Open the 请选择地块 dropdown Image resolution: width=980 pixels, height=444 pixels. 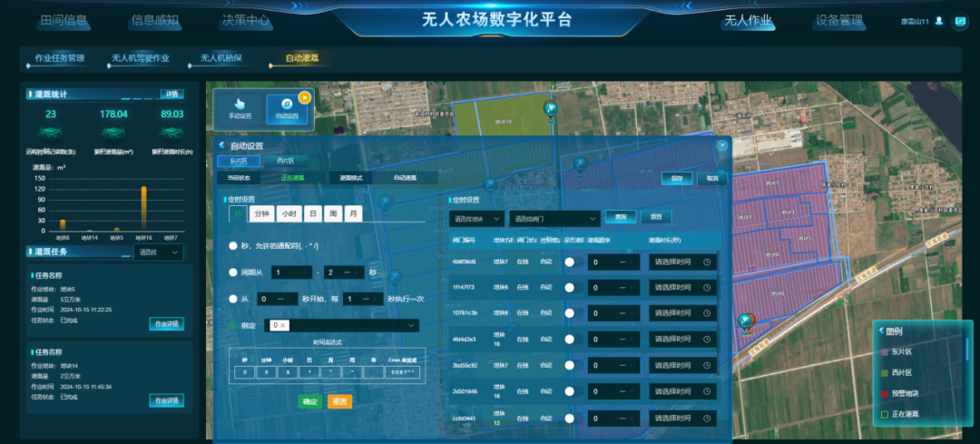(x=476, y=218)
